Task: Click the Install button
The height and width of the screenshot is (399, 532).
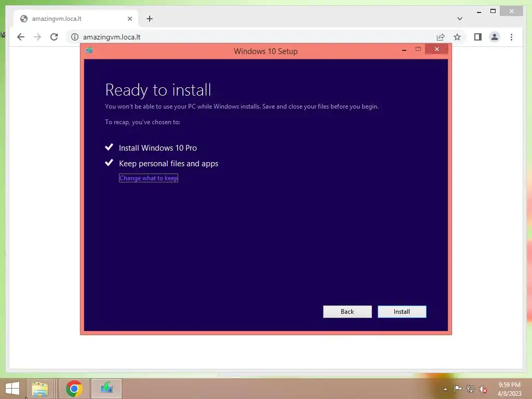Action: coord(402,312)
